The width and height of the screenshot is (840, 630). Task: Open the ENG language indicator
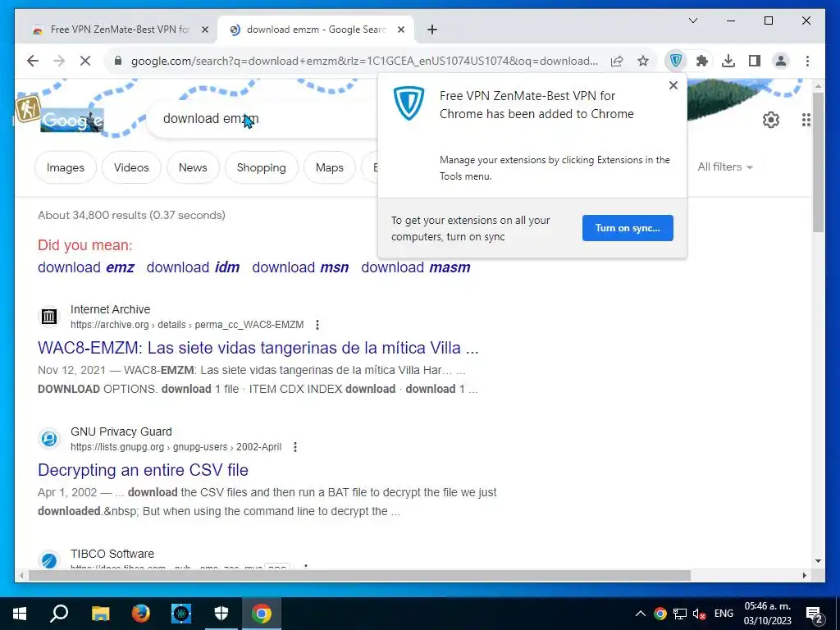pyautogui.click(x=724, y=614)
